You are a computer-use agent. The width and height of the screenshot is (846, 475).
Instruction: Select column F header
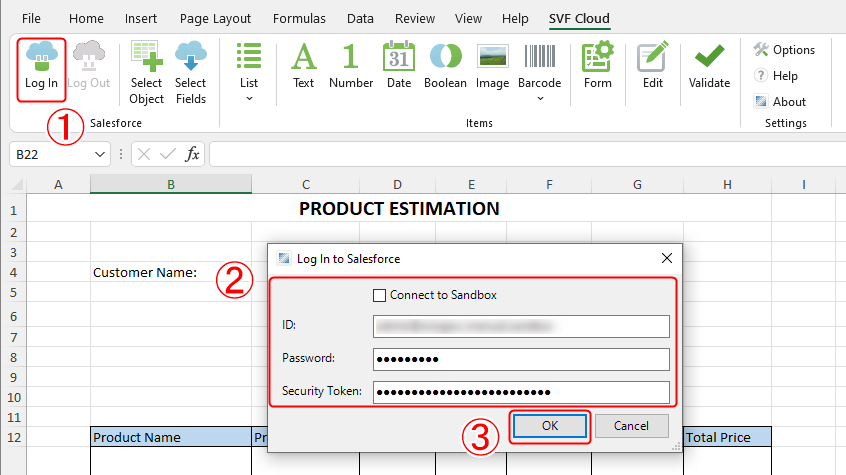tap(549, 185)
